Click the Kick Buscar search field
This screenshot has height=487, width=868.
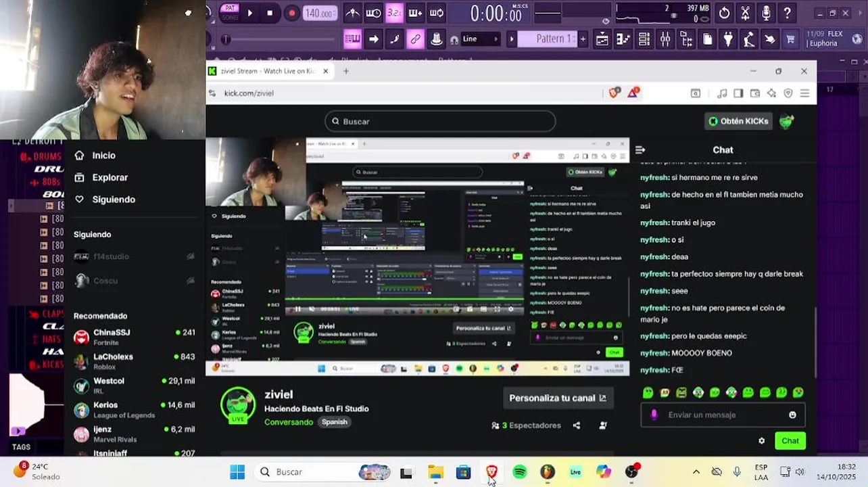(x=440, y=122)
